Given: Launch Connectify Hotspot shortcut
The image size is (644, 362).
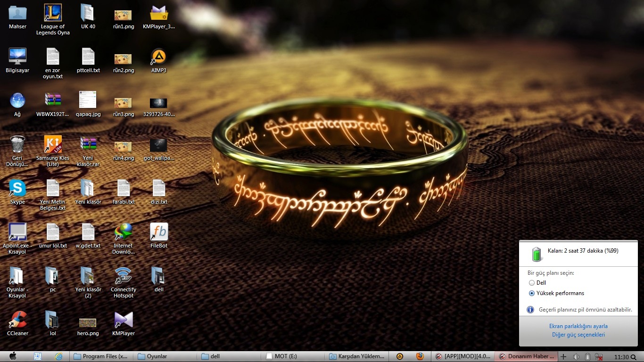Looking at the screenshot, I should pyautogui.click(x=124, y=283).
